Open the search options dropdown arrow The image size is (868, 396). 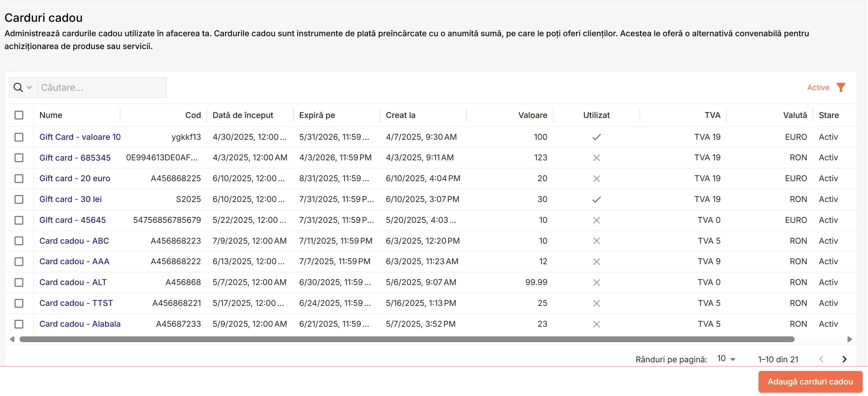click(29, 88)
